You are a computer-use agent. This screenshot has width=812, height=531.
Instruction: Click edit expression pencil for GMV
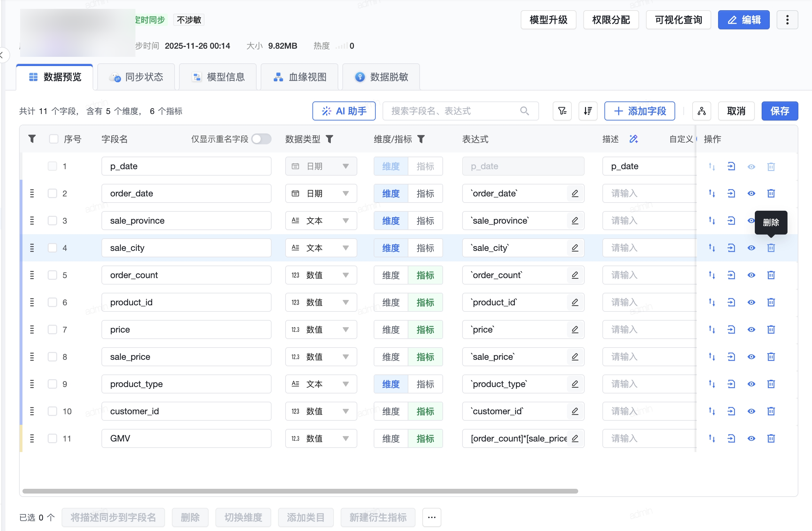click(x=575, y=438)
